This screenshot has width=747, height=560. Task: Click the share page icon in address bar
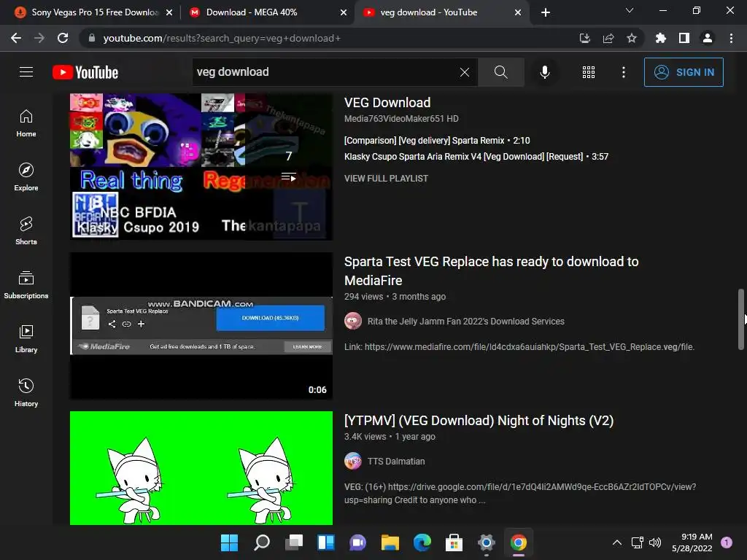click(608, 38)
